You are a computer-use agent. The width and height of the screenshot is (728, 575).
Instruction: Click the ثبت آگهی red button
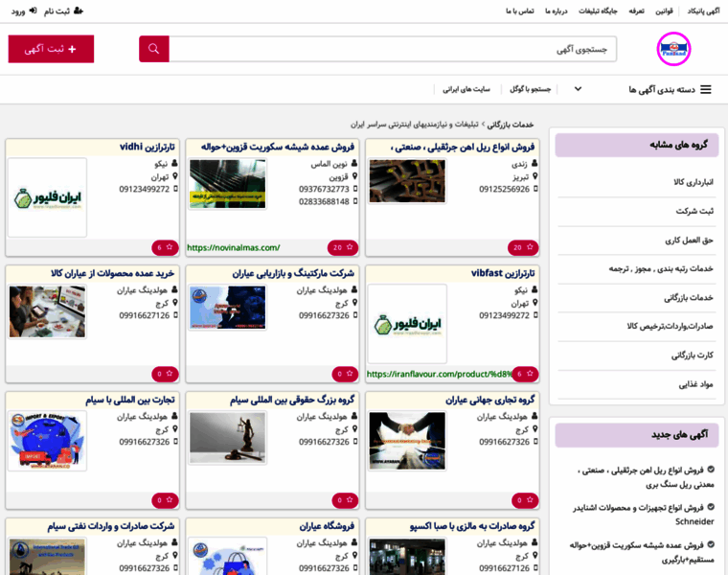click(x=51, y=49)
